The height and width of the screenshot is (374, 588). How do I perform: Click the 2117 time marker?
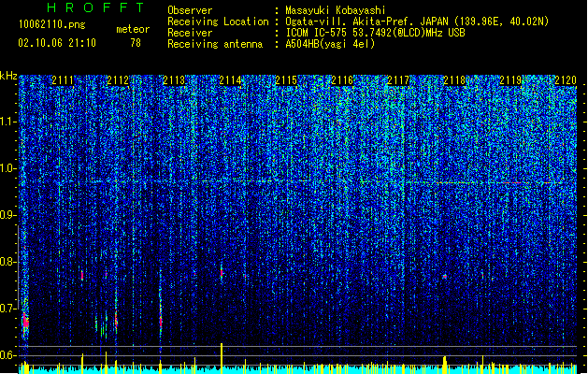pyautogui.click(x=398, y=80)
